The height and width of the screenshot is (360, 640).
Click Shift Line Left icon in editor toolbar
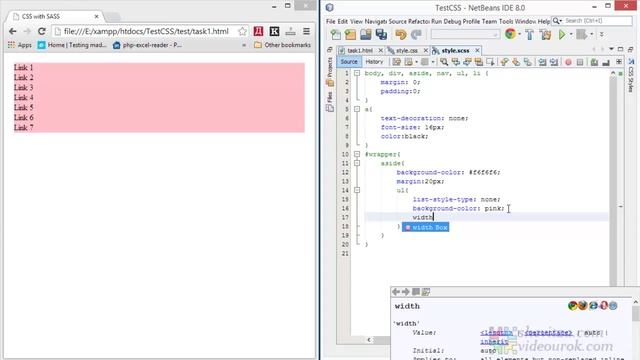tap(542, 62)
